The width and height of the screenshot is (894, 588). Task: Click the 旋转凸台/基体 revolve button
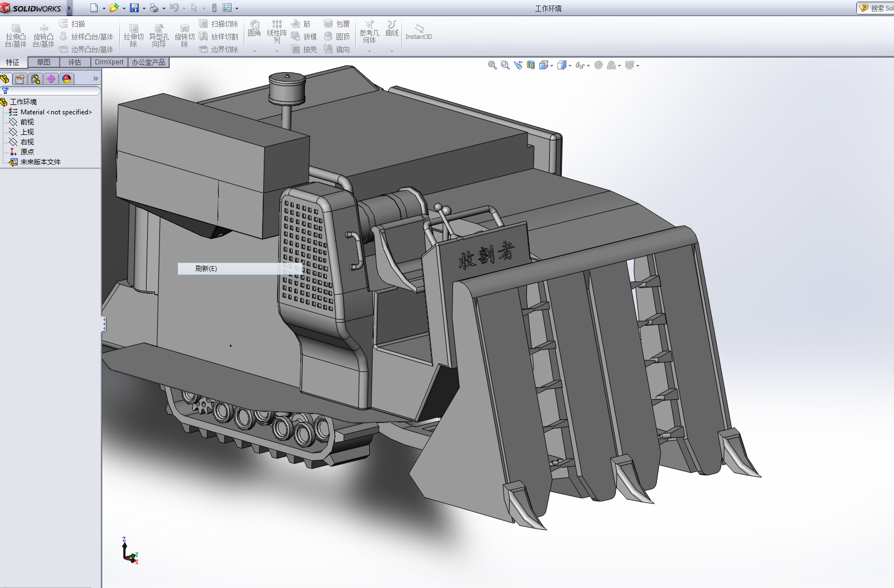click(43, 36)
